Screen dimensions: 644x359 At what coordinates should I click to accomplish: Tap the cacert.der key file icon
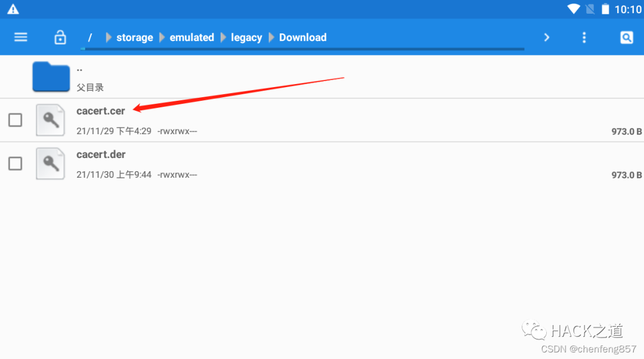click(x=50, y=163)
